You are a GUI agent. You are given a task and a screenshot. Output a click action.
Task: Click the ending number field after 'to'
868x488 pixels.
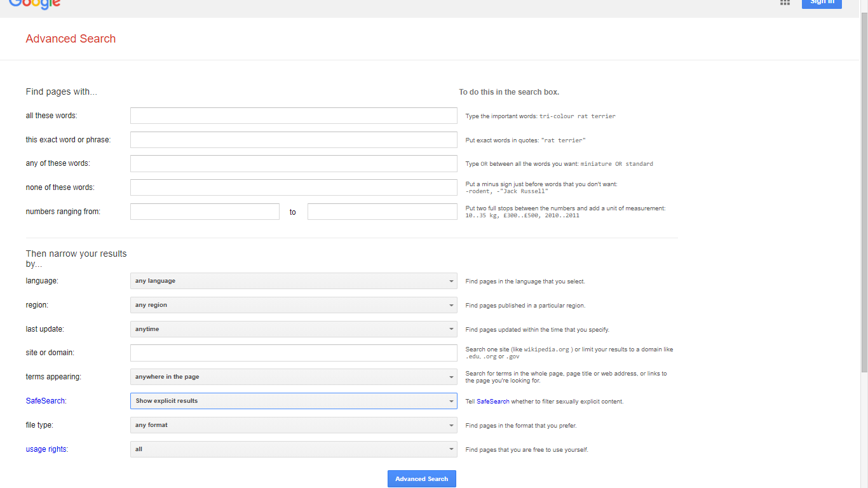383,212
